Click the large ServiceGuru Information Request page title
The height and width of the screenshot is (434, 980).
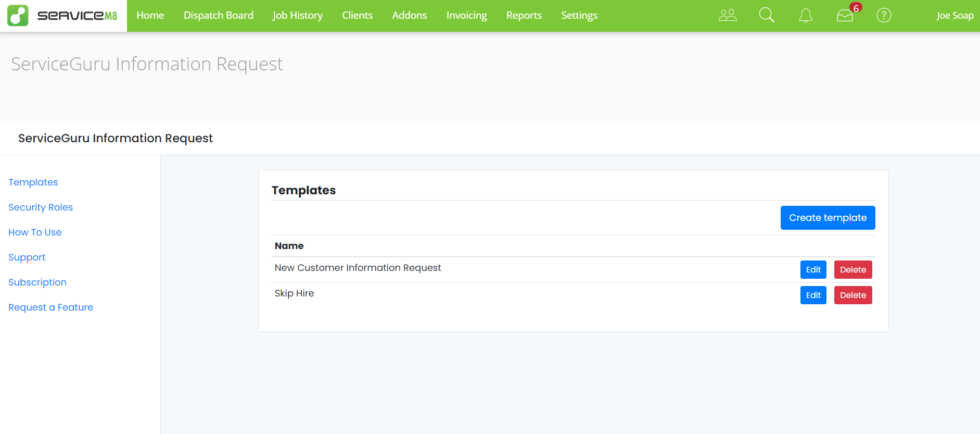click(x=147, y=64)
